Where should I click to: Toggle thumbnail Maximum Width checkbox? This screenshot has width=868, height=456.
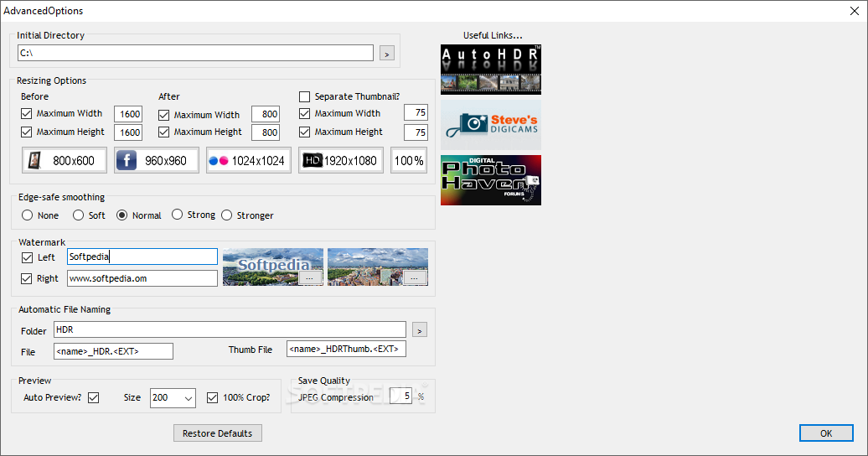(304, 114)
